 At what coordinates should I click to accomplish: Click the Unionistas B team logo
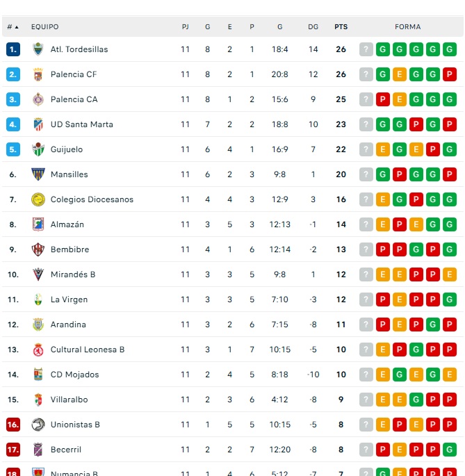coord(38,425)
